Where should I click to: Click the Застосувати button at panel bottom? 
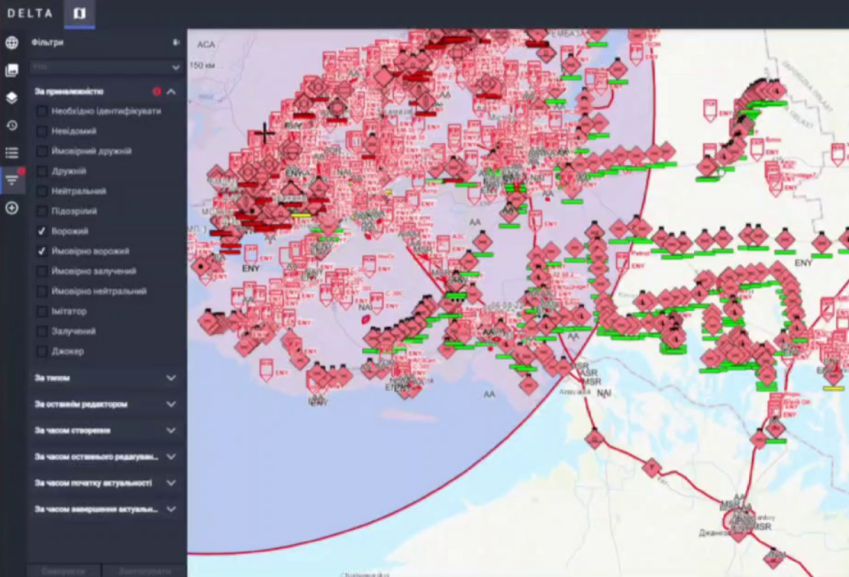[x=145, y=570]
